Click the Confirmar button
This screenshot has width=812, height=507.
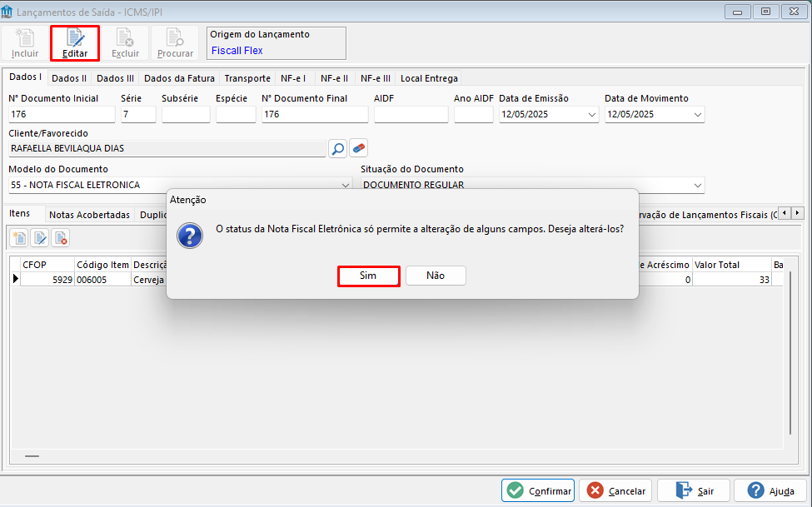click(538, 490)
